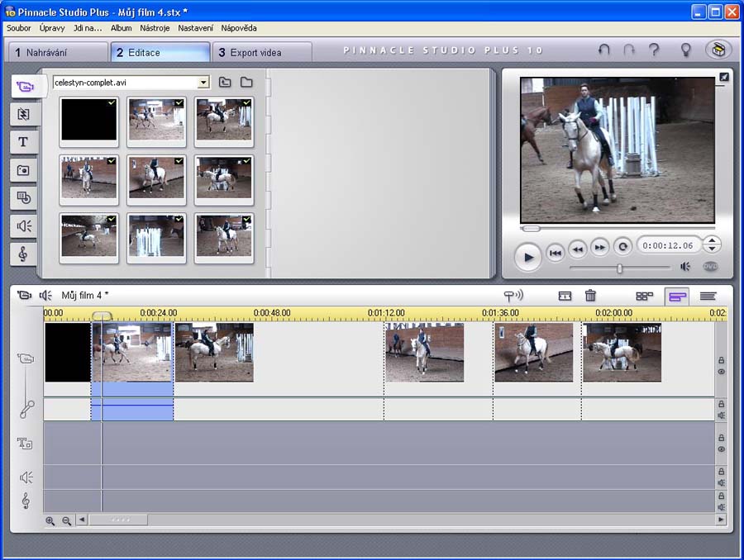744x560 pixels.
Task: Mute the original audio track
Action: point(721,415)
